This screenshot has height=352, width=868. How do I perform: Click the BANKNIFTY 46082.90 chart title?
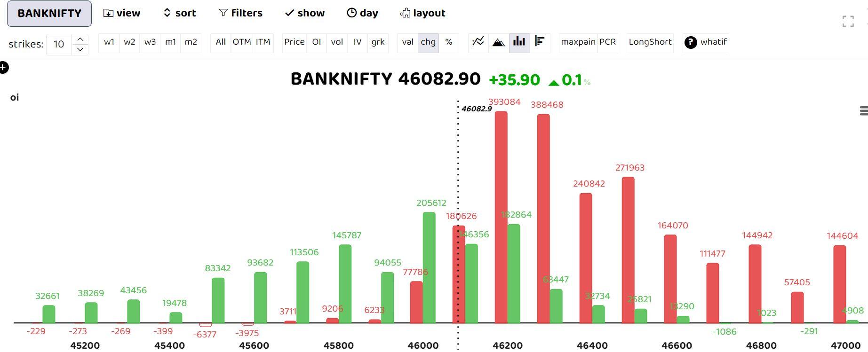(x=386, y=79)
